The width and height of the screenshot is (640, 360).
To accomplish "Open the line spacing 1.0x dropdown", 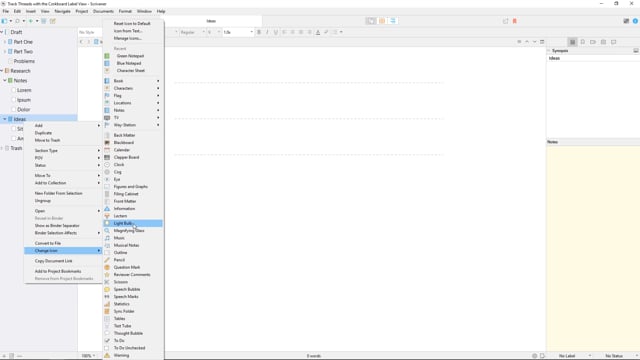I will pyautogui.click(x=238, y=32).
